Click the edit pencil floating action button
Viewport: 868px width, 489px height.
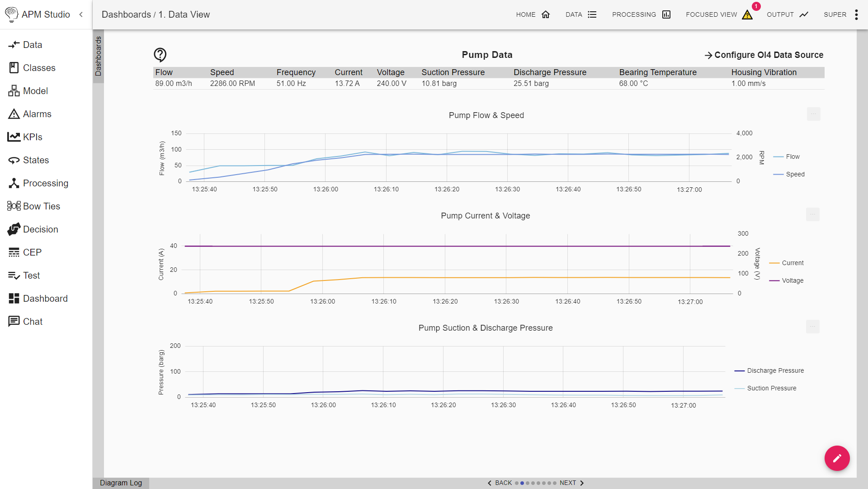pyautogui.click(x=837, y=458)
